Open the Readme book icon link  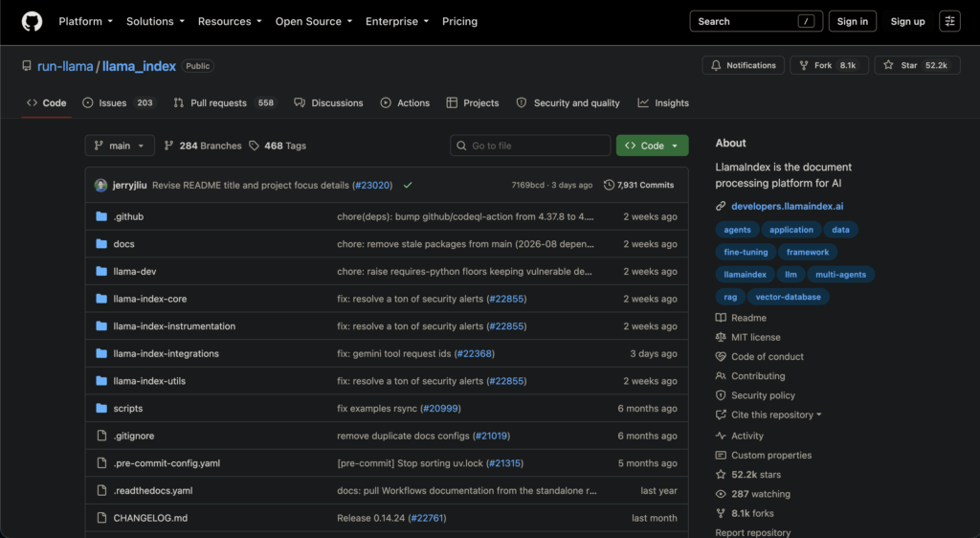click(x=721, y=318)
